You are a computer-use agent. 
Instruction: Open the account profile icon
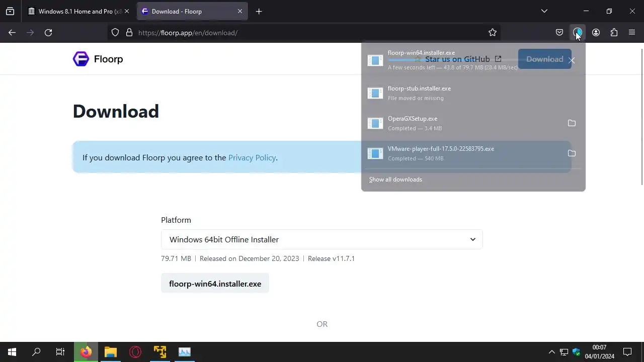point(596,33)
